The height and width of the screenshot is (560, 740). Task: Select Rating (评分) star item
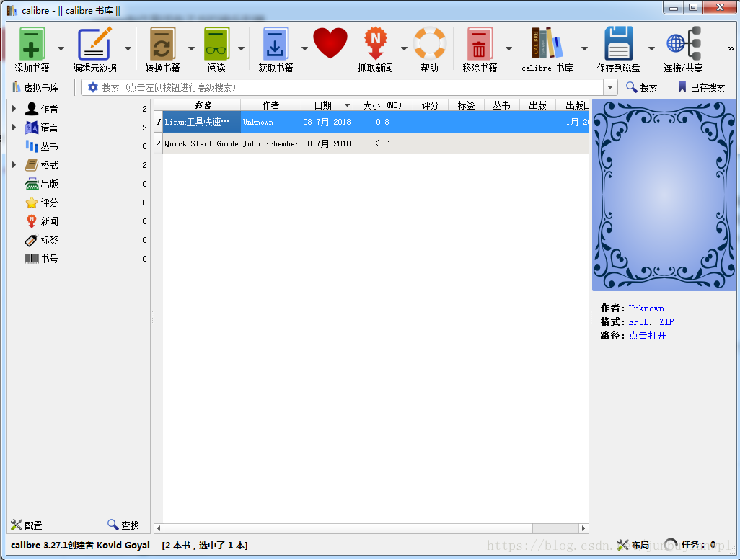pyautogui.click(x=49, y=203)
